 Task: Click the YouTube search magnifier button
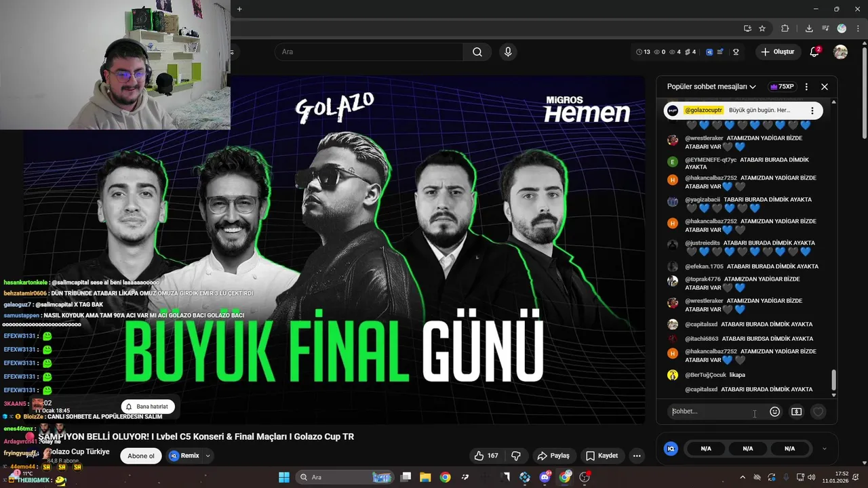pyautogui.click(x=477, y=52)
